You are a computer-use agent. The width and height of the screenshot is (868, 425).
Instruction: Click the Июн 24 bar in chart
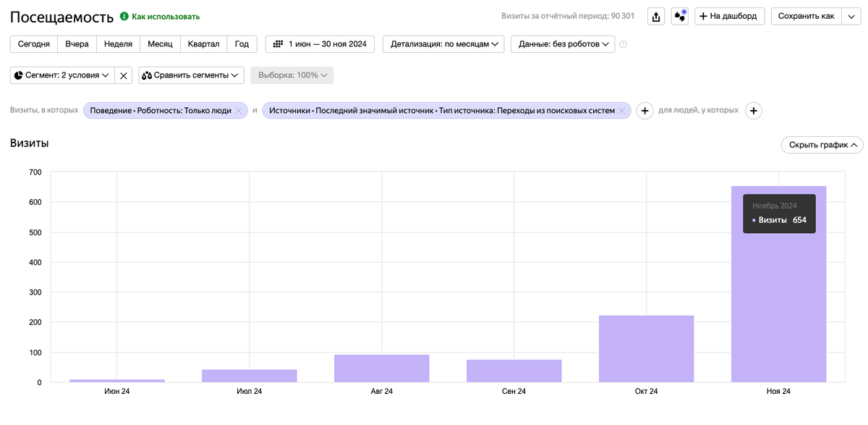[117, 381]
